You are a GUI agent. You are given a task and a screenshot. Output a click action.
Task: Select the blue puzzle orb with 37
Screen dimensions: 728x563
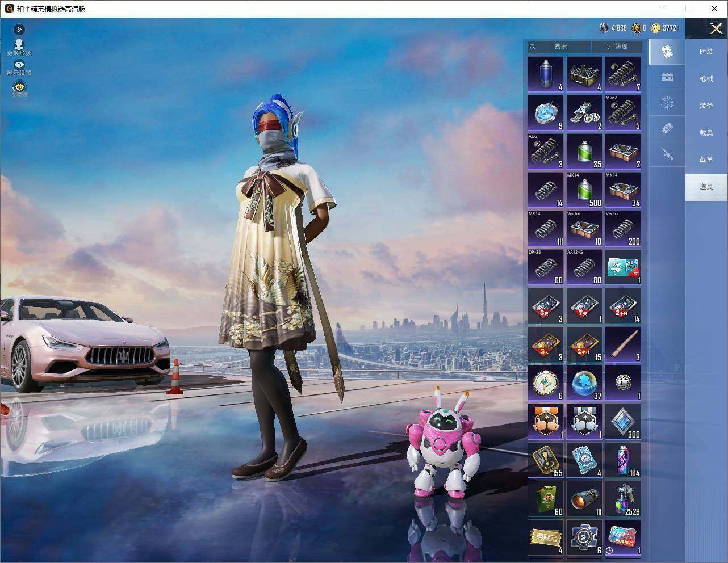[x=584, y=383]
